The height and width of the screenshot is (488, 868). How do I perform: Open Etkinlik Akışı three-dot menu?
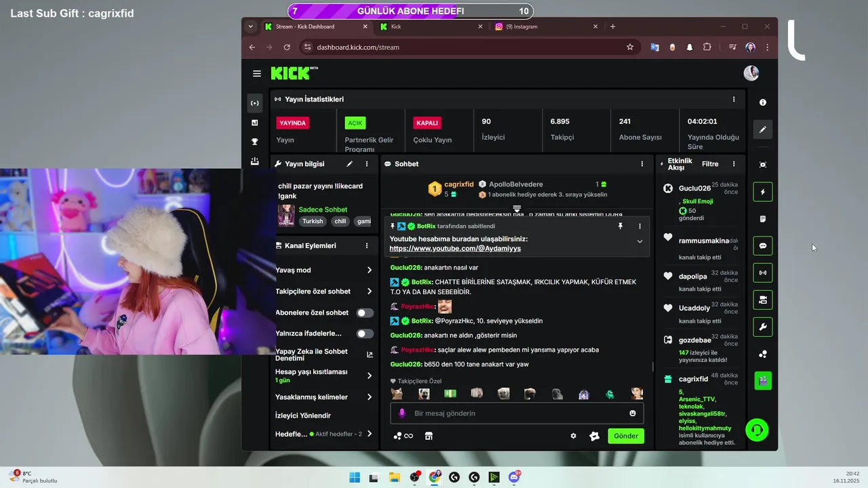(733, 164)
